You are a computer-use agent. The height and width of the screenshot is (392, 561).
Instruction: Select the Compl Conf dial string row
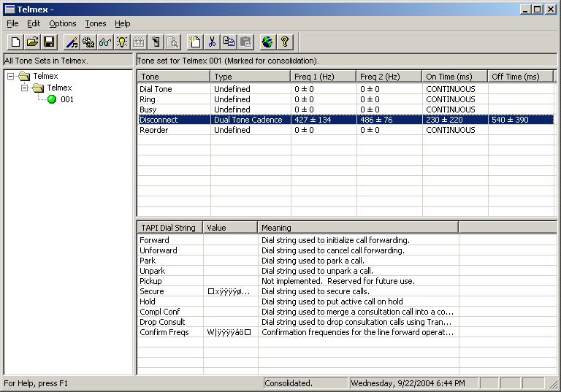pyautogui.click(x=298, y=312)
